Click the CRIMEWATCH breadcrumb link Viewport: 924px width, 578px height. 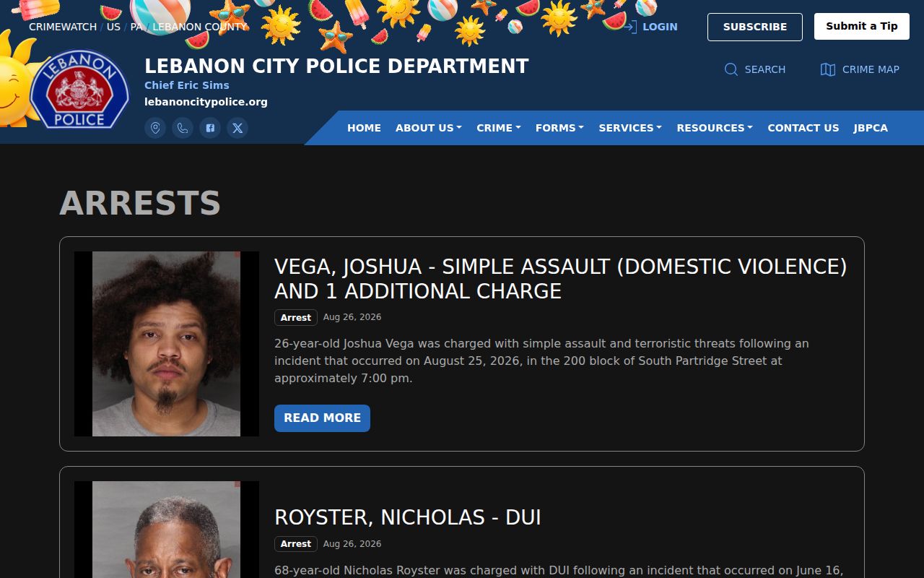[x=63, y=27]
